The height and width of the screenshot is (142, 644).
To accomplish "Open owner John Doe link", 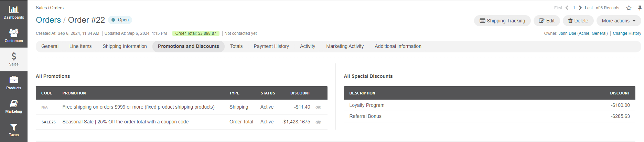I will 567,33.
